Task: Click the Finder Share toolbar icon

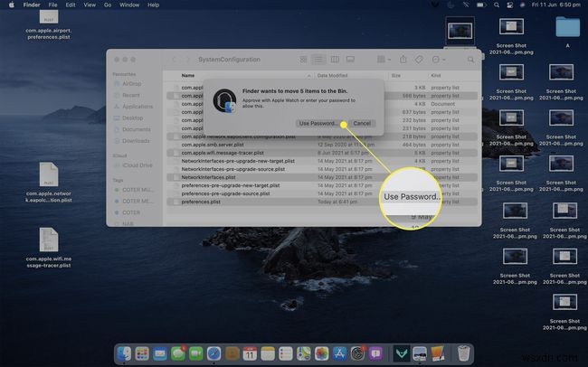Action: pyautogui.click(x=403, y=60)
